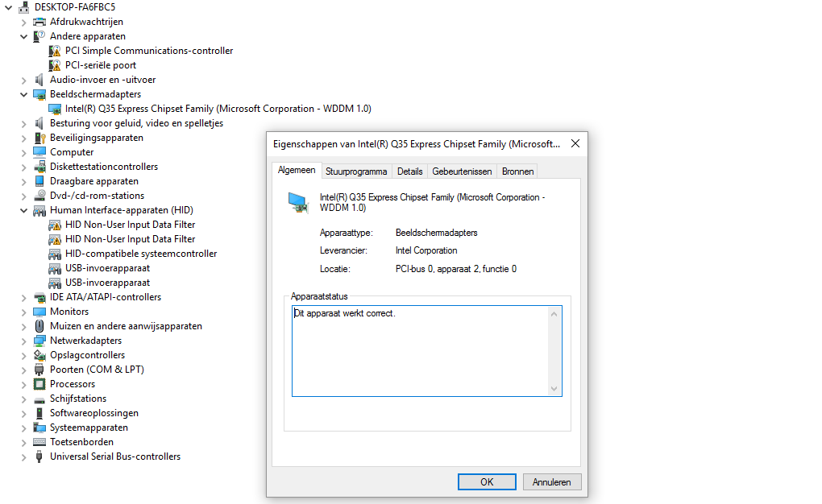Click the Apparaatstatus scroll up arrow
Image resolution: width=822 pixels, height=504 pixels.
coord(554,314)
